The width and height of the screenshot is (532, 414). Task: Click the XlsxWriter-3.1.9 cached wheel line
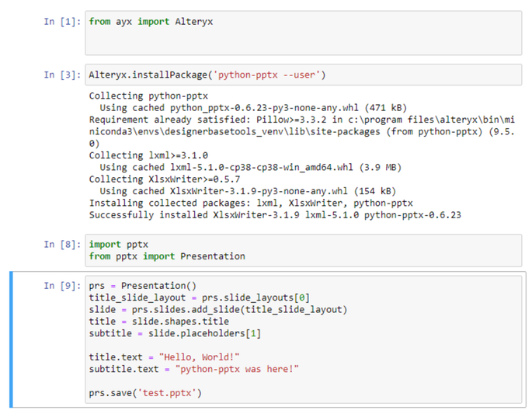tap(248, 191)
